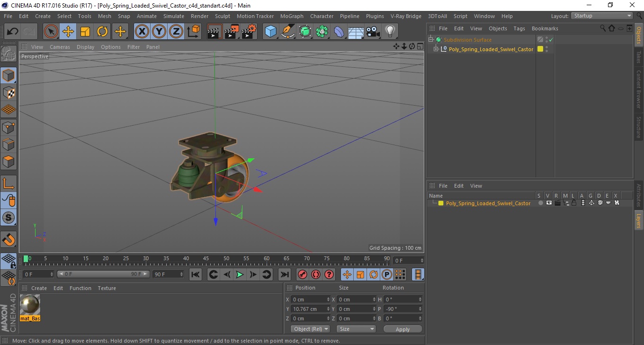Add a Floor environment object

(x=356, y=32)
